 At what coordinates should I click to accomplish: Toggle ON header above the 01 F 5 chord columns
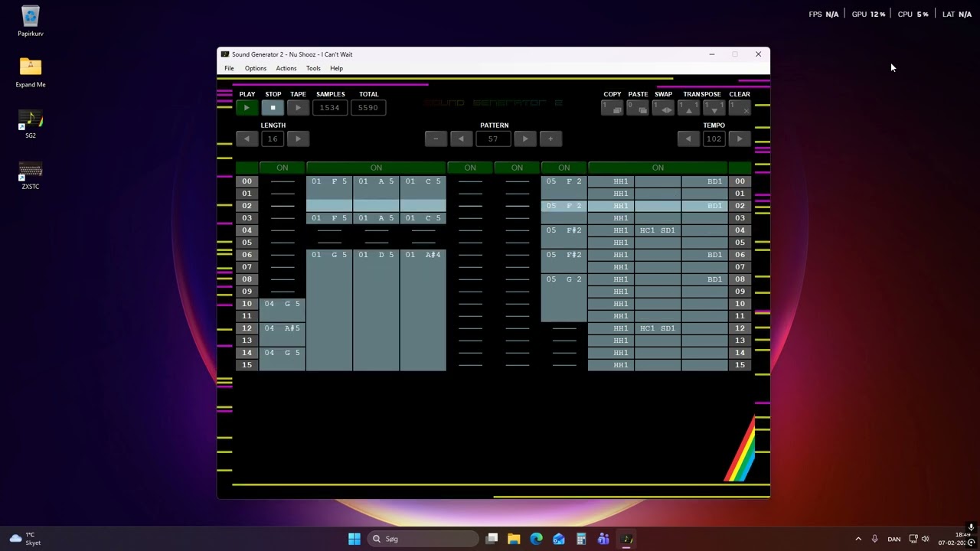[376, 168]
